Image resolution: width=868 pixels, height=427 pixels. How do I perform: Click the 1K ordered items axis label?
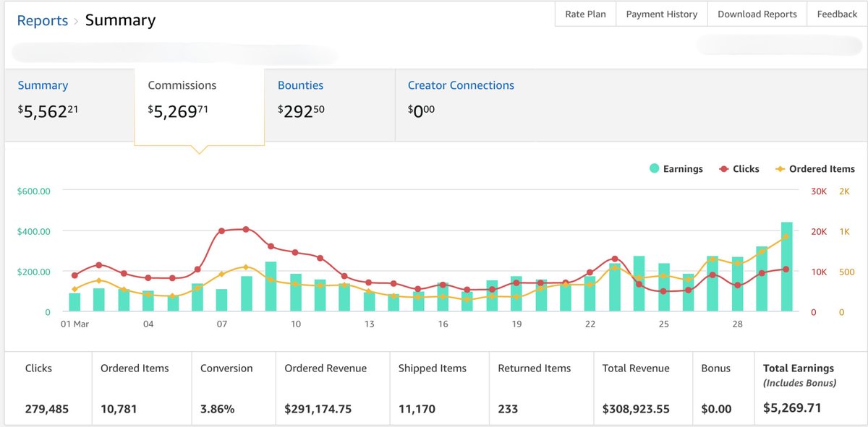click(844, 232)
